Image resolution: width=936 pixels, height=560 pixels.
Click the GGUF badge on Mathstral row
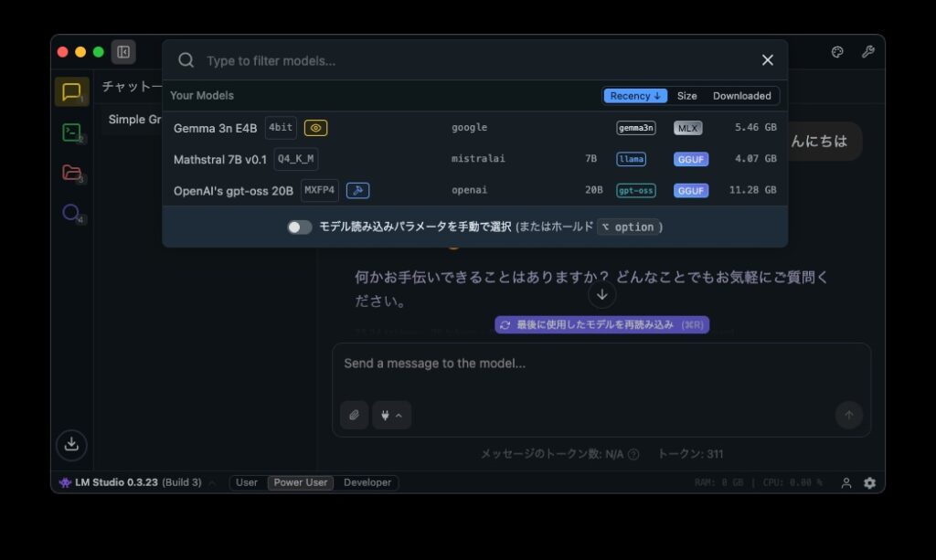click(x=691, y=159)
